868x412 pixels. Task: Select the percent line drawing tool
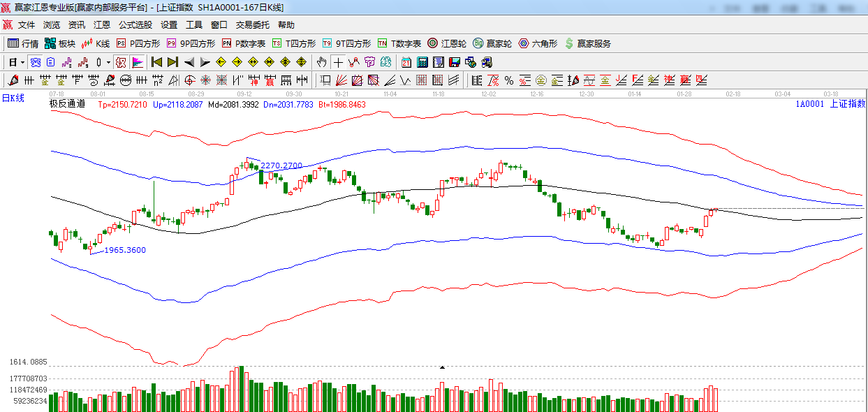[x=508, y=80]
